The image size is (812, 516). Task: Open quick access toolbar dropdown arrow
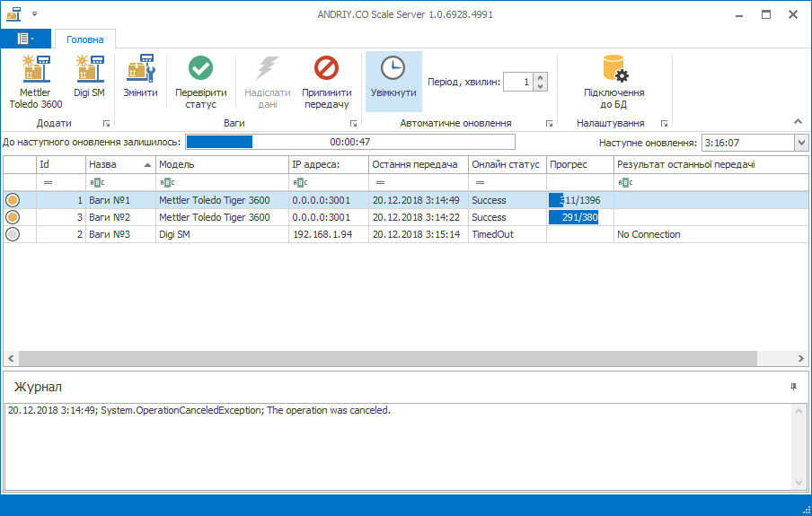tap(35, 14)
